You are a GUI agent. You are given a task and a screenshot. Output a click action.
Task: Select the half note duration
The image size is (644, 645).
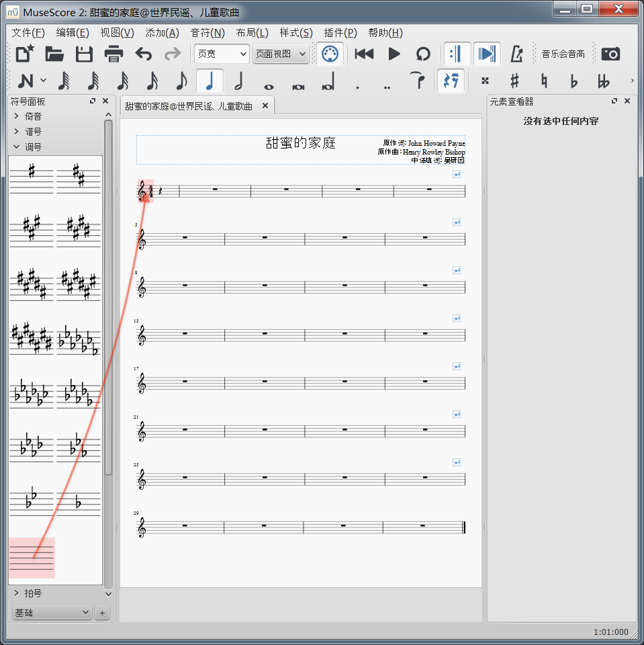[x=238, y=81]
